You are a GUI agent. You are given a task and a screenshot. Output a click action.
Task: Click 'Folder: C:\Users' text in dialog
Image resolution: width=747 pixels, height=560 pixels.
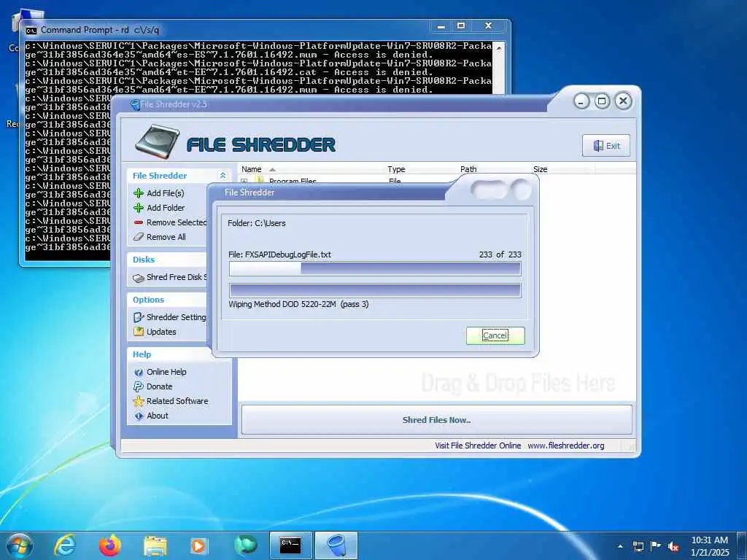pyautogui.click(x=256, y=223)
